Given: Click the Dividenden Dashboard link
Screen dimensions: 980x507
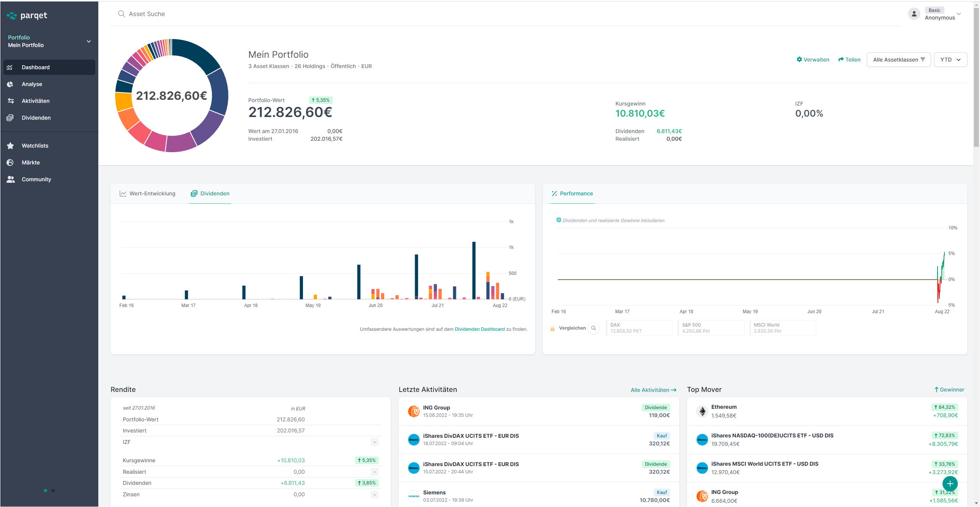Looking at the screenshot, I should click(x=480, y=329).
